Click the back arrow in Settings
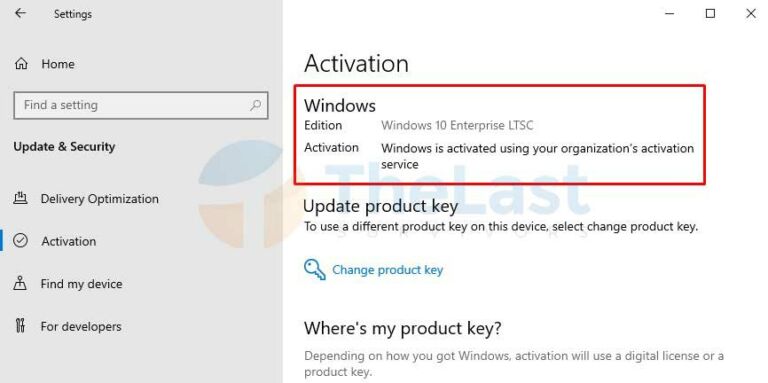The image size is (768, 383). click(20, 14)
